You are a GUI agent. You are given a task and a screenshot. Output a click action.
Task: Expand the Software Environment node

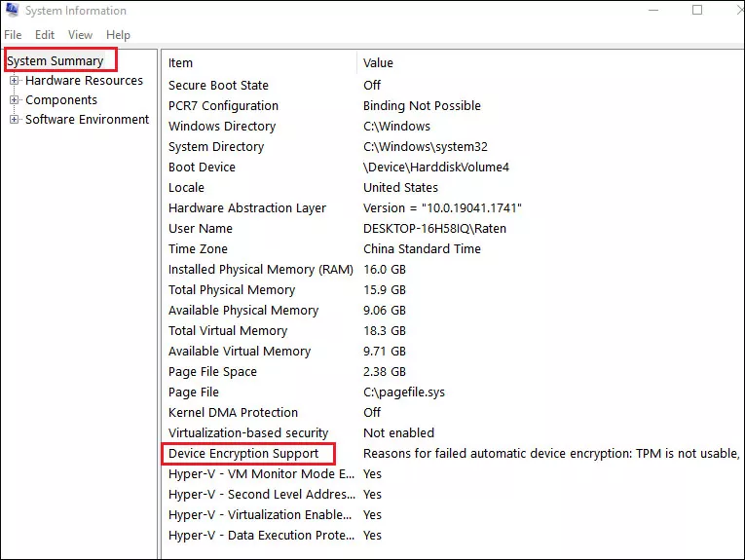[15, 119]
